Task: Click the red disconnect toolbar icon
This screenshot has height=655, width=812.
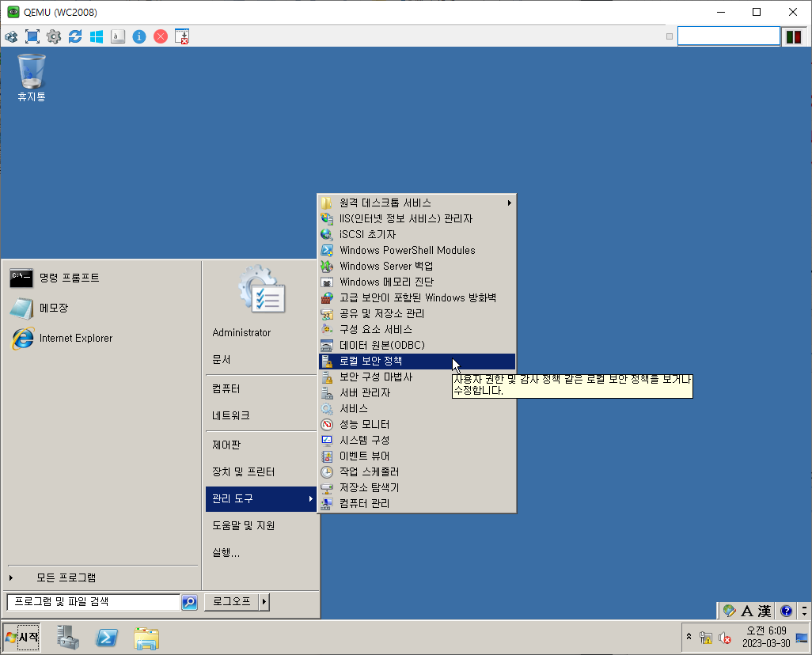Action: (x=161, y=36)
